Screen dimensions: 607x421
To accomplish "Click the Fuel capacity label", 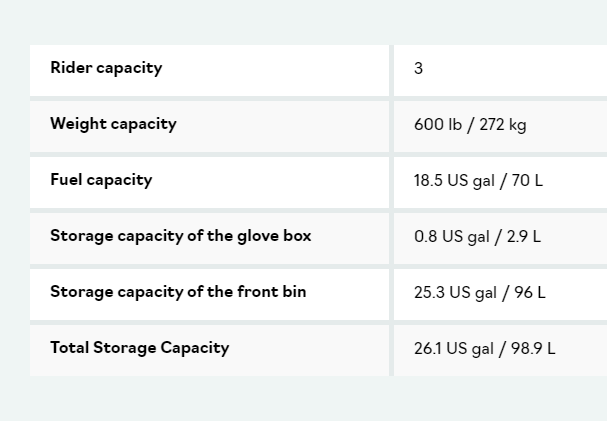I will 101,180.
